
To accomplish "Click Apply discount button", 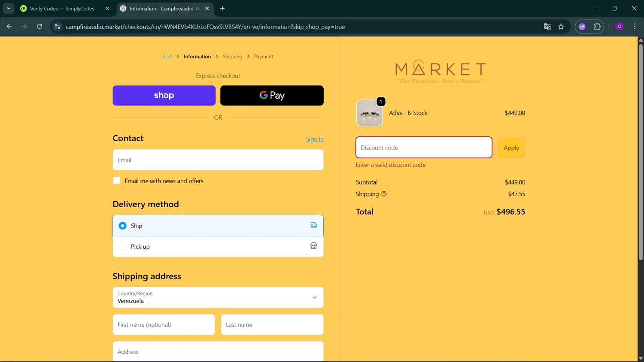I will tap(511, 148).
